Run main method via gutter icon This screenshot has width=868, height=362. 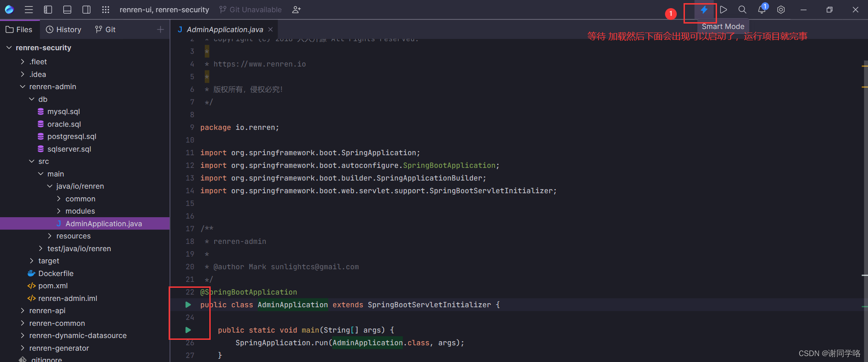pyautogui.click(x=188, y=330)
